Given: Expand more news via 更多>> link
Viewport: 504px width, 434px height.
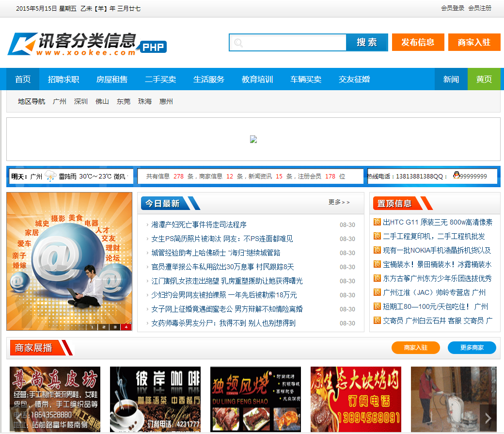Looking at the screenshot, I should (339, 202).
